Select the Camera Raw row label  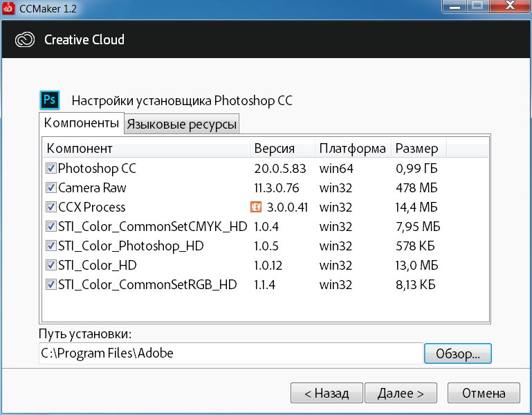pos(92,187)
